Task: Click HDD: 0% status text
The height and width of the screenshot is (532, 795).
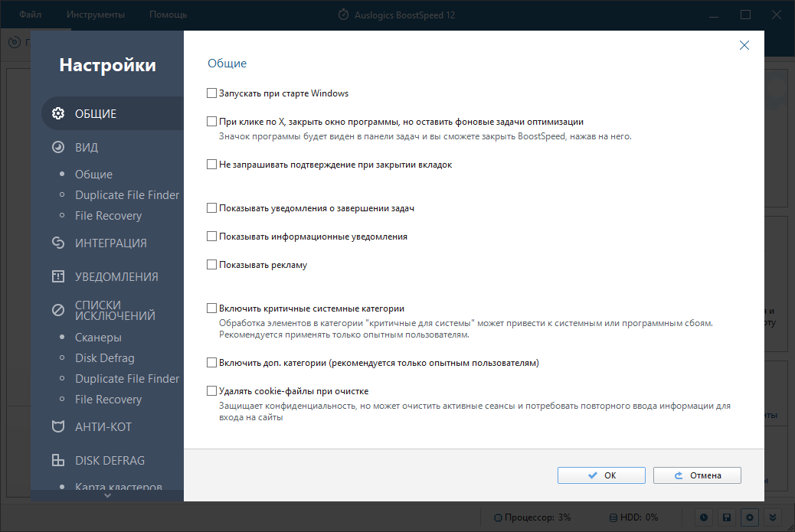Action: (640, 517)
